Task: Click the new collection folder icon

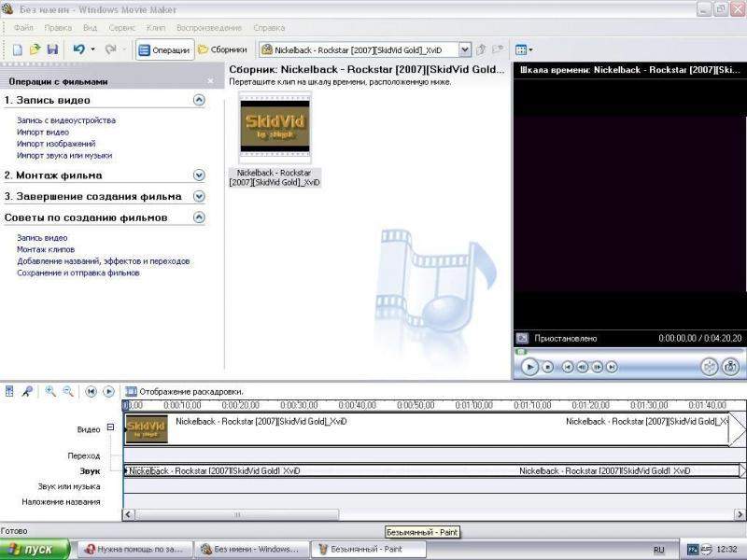Action: click(x=498, y=49)
